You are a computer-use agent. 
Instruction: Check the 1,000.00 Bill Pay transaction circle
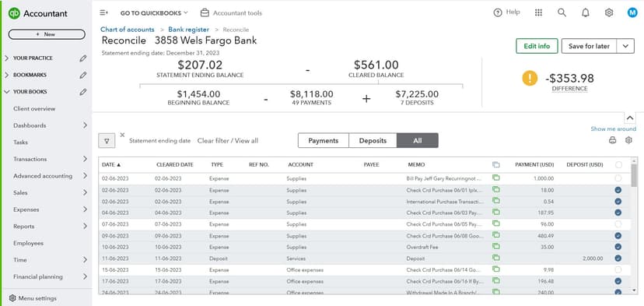618,178
